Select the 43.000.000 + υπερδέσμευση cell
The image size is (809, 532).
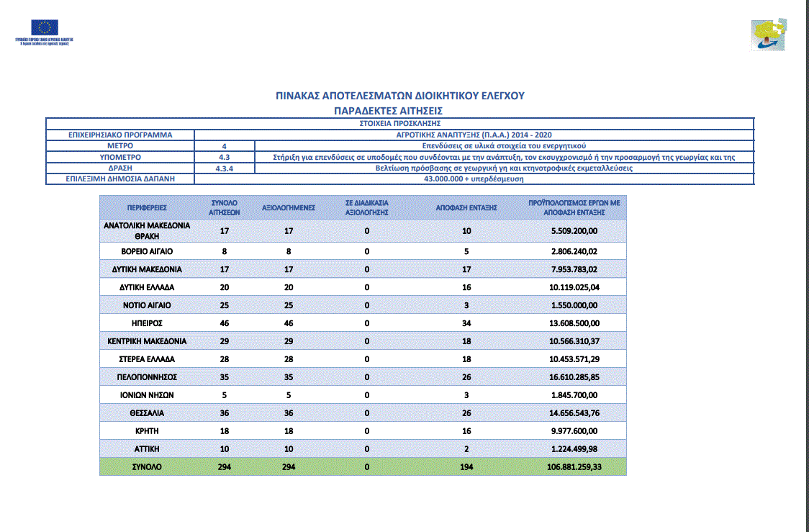474,178
